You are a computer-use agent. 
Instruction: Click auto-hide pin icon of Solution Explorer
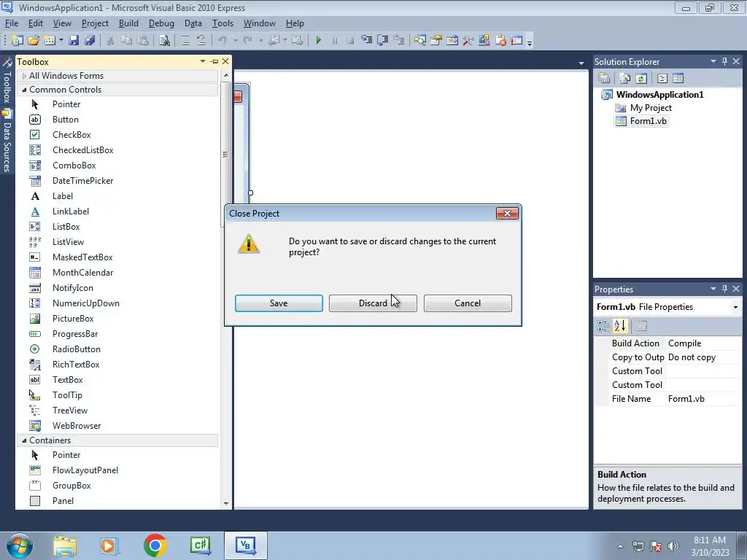pyautogui.click(x=724, y=61)
